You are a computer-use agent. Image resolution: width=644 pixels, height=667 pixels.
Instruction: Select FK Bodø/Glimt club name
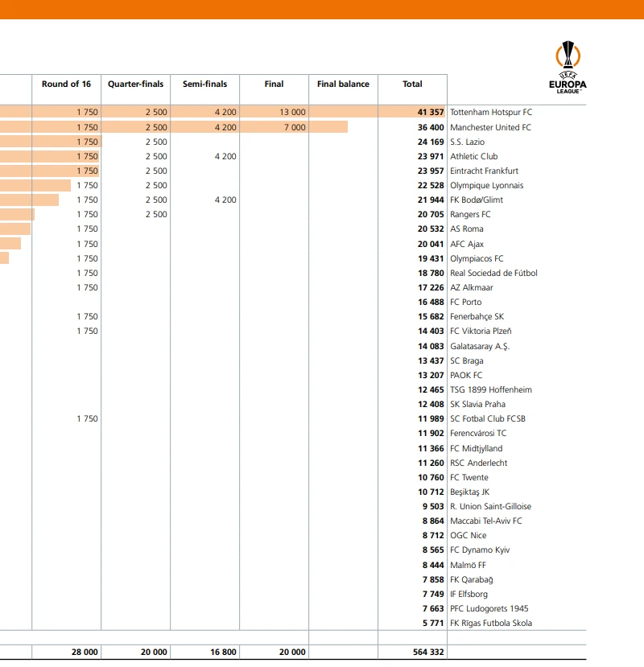(477, 200)
